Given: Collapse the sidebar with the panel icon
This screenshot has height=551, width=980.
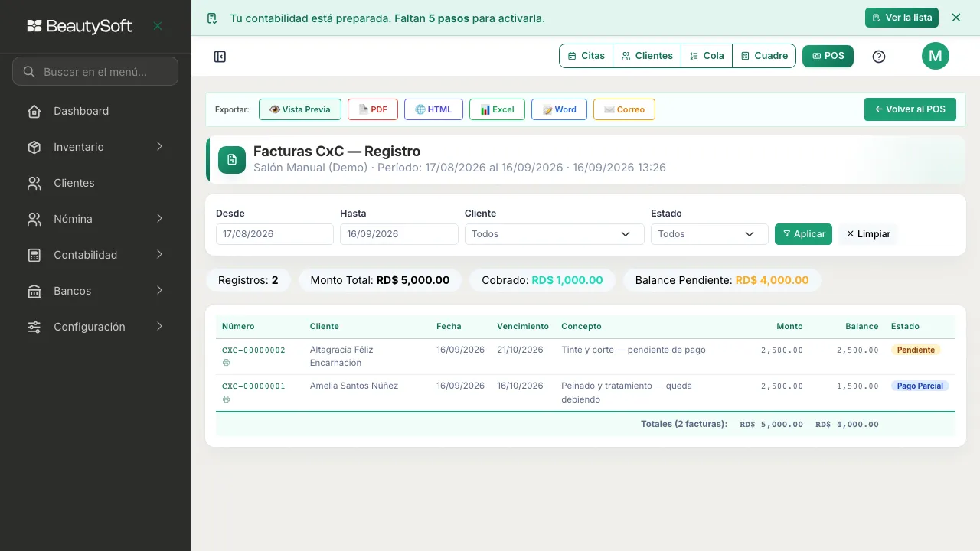Looking at the screenshot, I should 220,57.
